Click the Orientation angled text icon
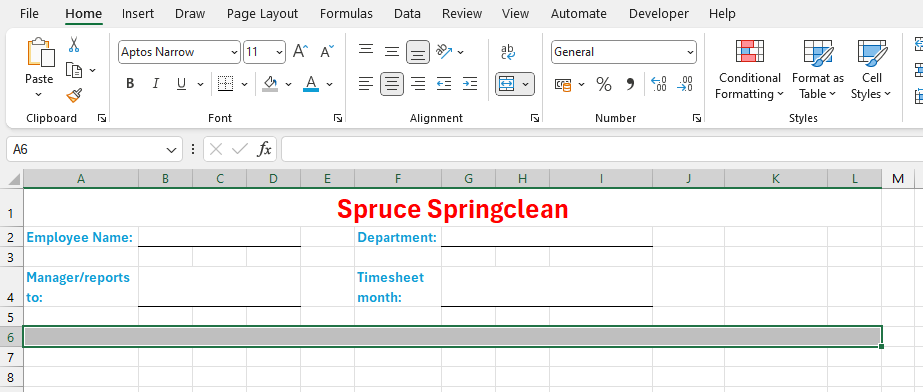Screen dimensions: 923x392 click(x=445, y=51)
